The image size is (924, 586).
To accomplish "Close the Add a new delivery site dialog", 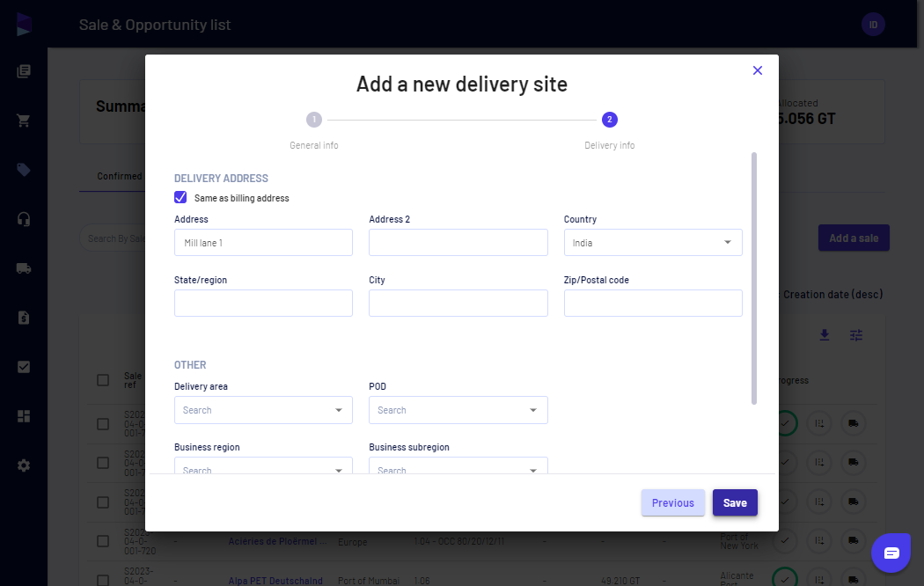I will click(757, 70).
